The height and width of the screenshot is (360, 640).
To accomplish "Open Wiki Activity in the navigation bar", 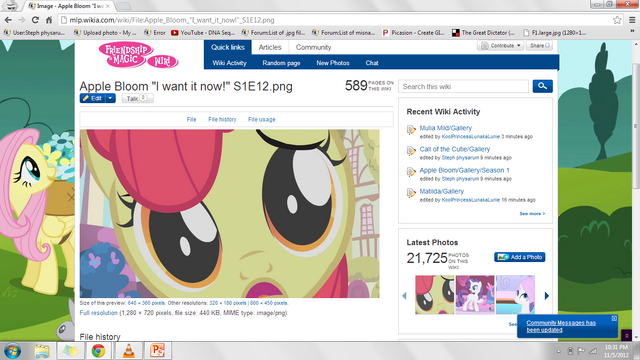I will click(229, 63).
